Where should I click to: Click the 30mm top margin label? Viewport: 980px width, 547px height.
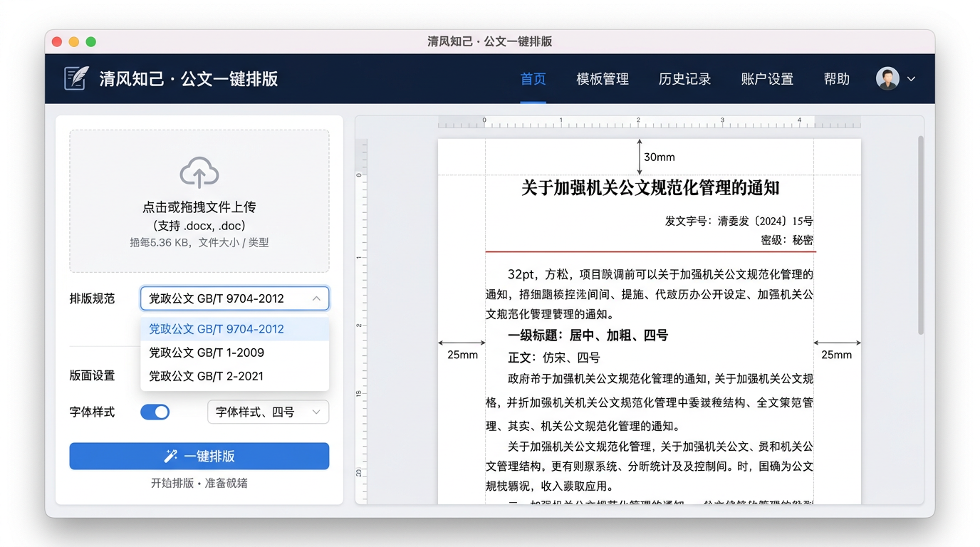[659, 157]
